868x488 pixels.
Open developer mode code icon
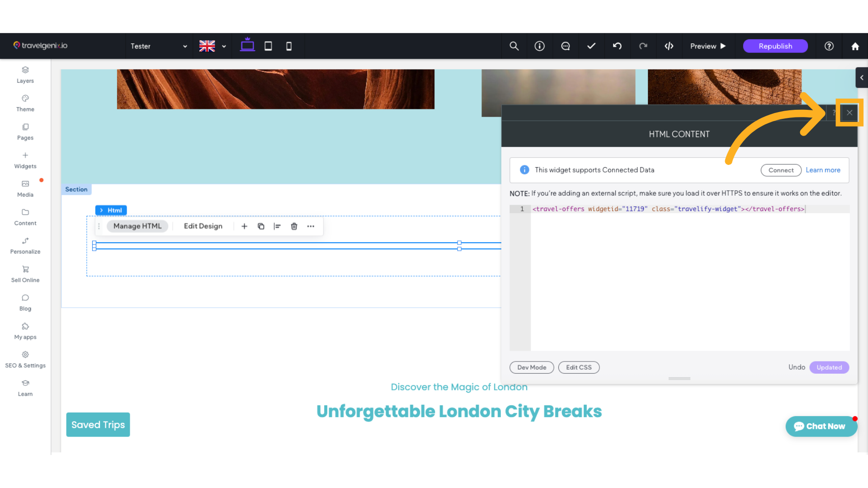click(669, 46)
